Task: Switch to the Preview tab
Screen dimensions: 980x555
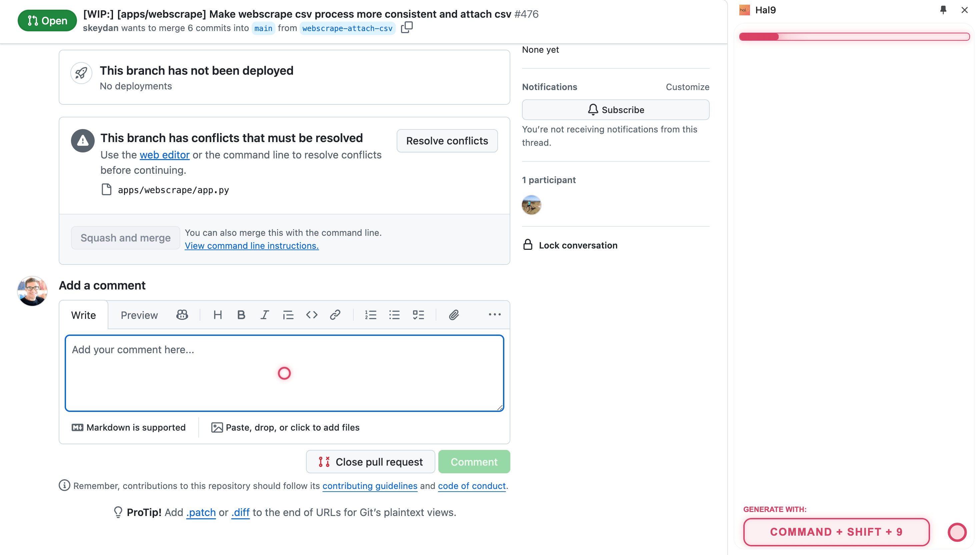Action: (x=139, y=315)
